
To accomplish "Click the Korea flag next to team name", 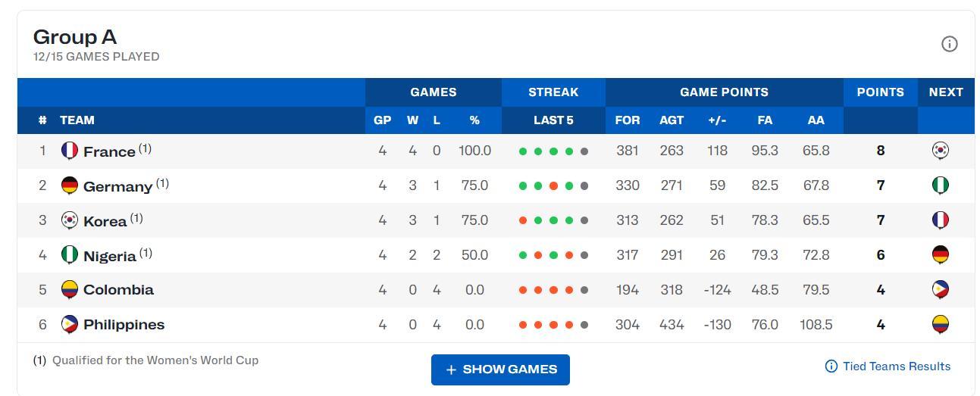I will pos(69,220).
